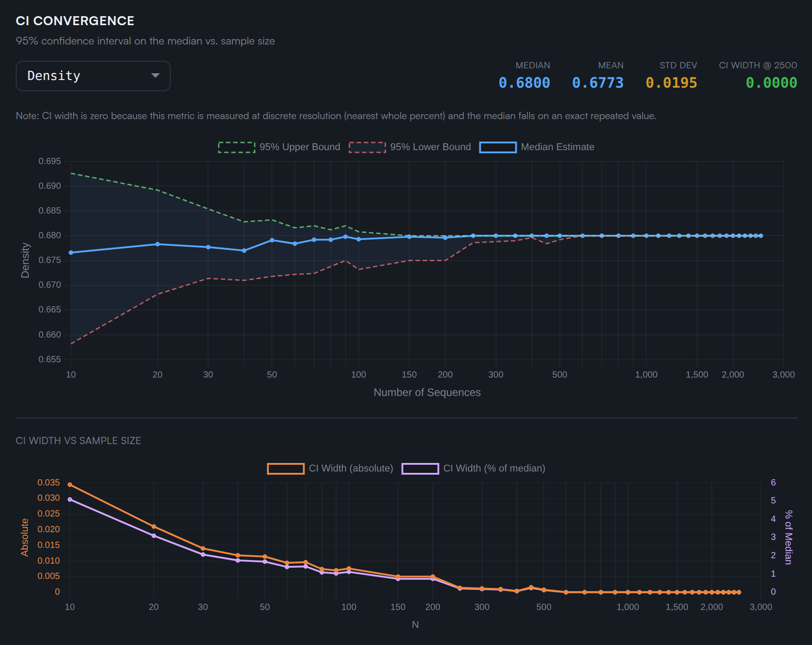Click the dropdown arrow beside Density

(x=155, y=76)
